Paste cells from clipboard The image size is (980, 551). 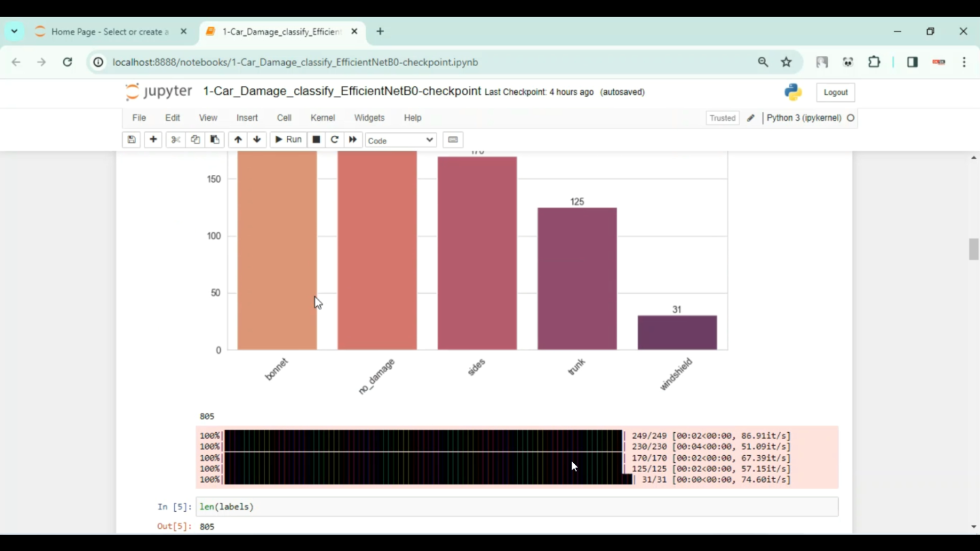click(214, 139)
